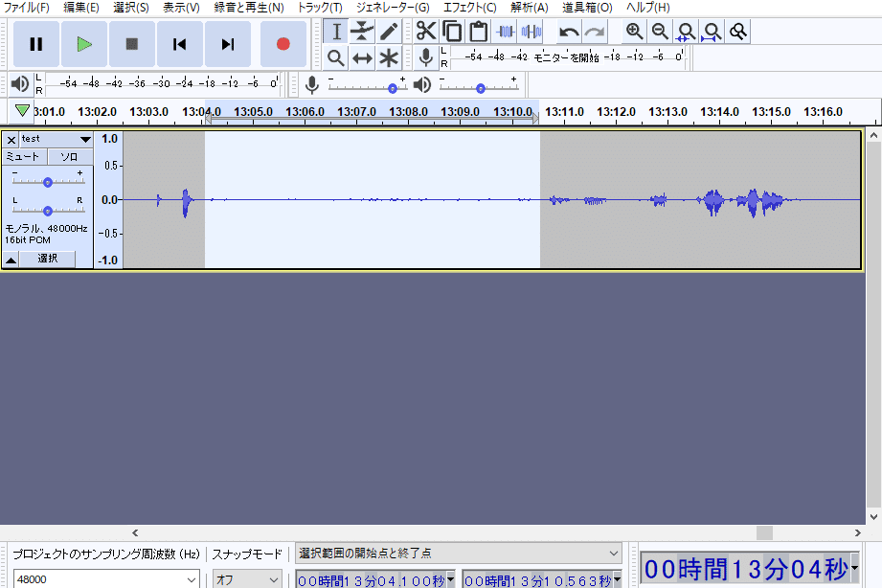Open the スナップモード dropdown set to オフ
The width and height of the screenshot is (882, 588).
coord(247,579)
